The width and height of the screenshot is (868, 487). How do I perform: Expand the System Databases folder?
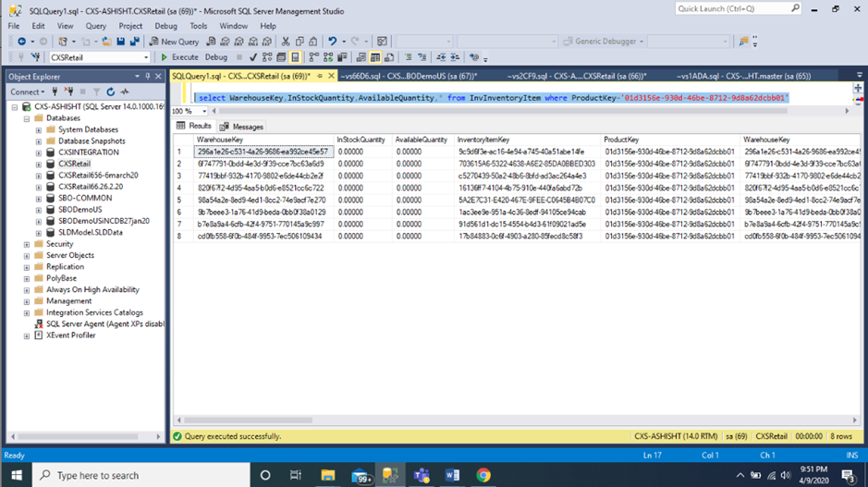point(38,130)
